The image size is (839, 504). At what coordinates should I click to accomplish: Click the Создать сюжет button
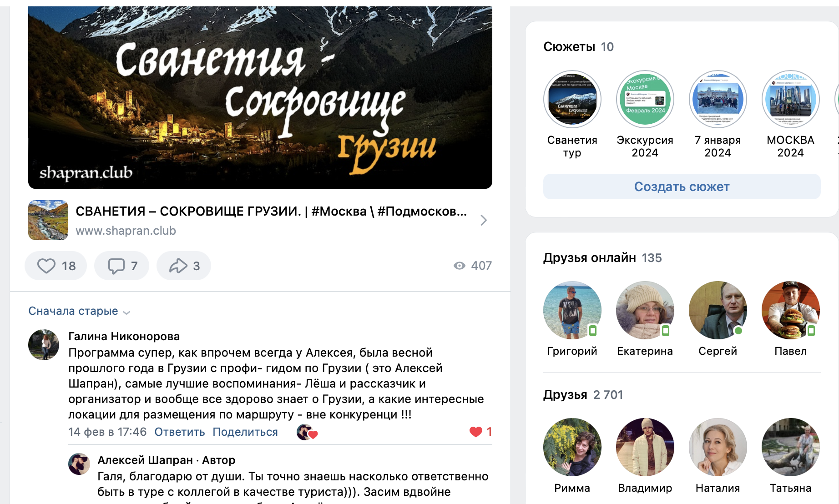tap(682, 186)
